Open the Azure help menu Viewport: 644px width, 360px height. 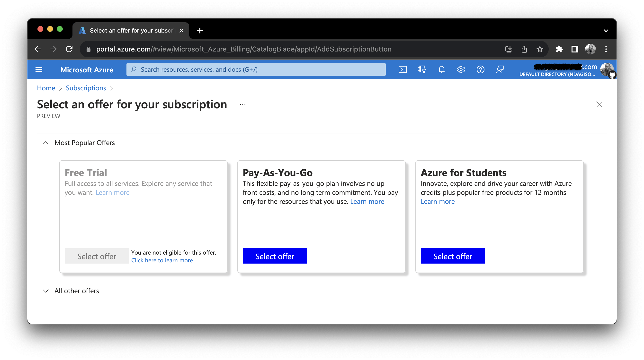(480, 69)
